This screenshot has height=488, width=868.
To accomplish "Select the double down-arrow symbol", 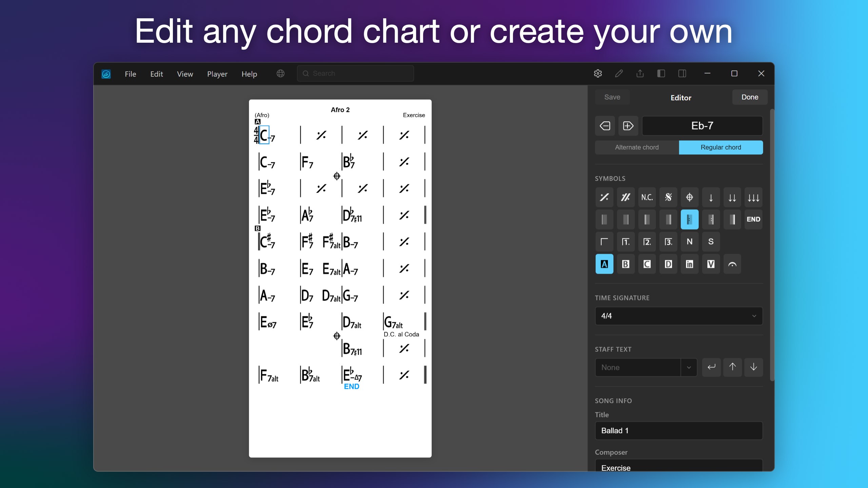I will pos(732,197).
